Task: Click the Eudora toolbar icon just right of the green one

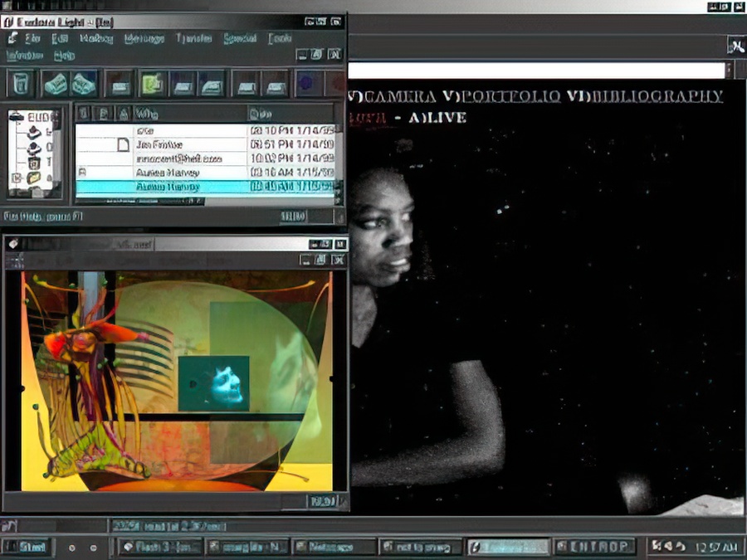Action: 183,84
